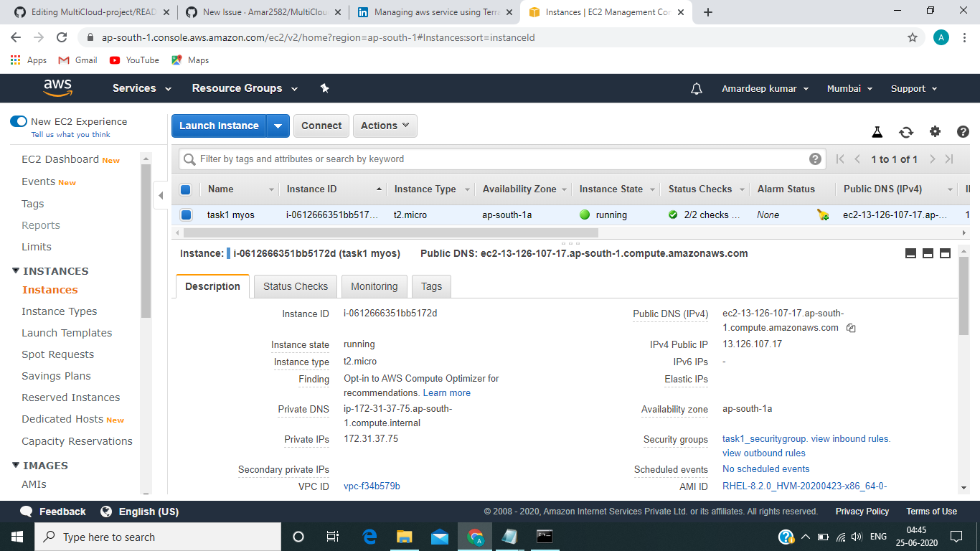Open the AWS notifications bell
Image resolution: width=980 pixels, height=551 pixels.
point(696,88)
